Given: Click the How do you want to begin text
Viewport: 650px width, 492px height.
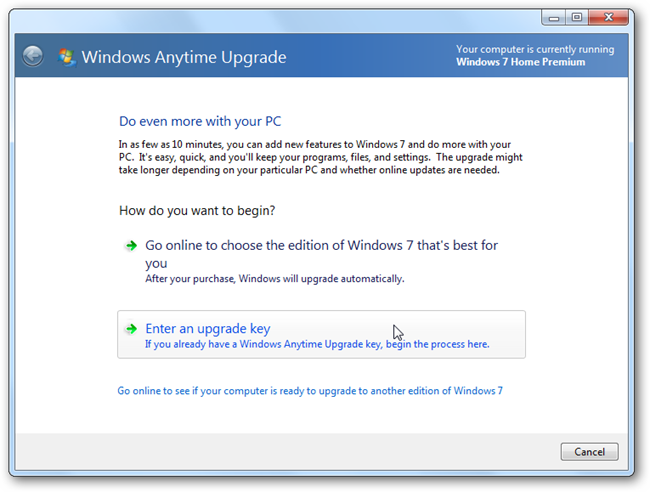Looking at the screenshot, I should [197, 211].
